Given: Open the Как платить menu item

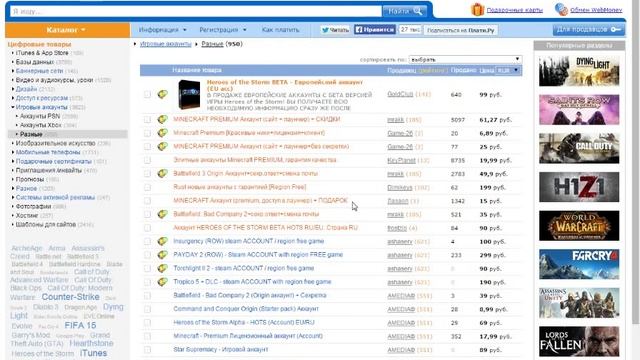Looking at the screenshot, I should 280,30.
